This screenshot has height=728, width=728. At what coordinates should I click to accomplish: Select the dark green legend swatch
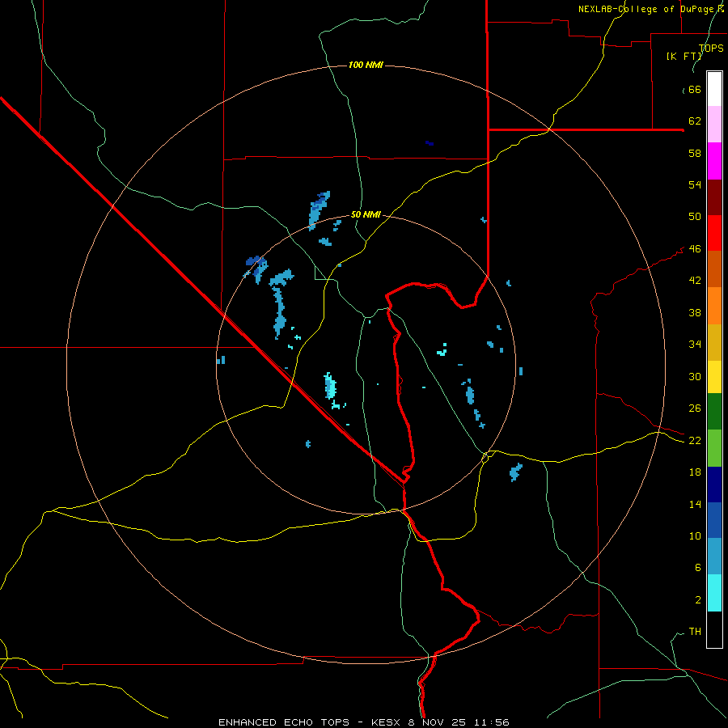pyautogui.click(x=714, y=412)
